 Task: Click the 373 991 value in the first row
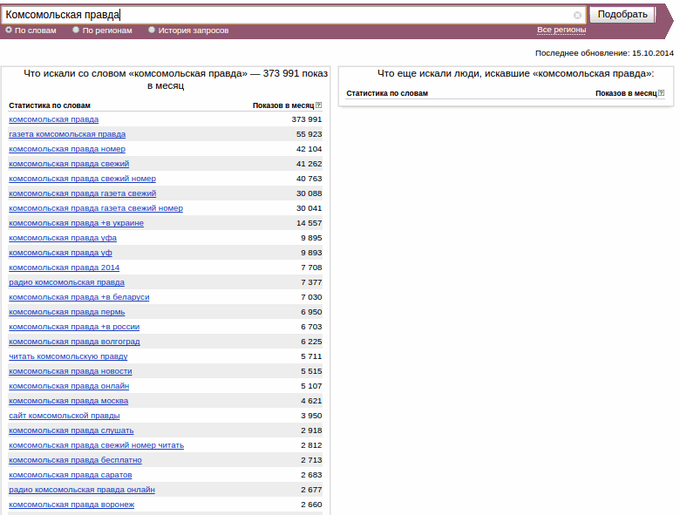[307, 119]
